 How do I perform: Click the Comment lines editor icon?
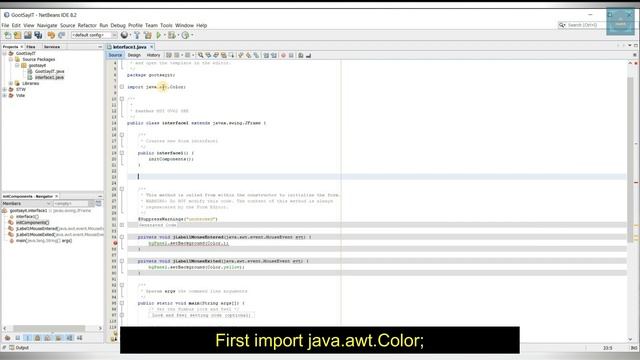tap(301, 55)
